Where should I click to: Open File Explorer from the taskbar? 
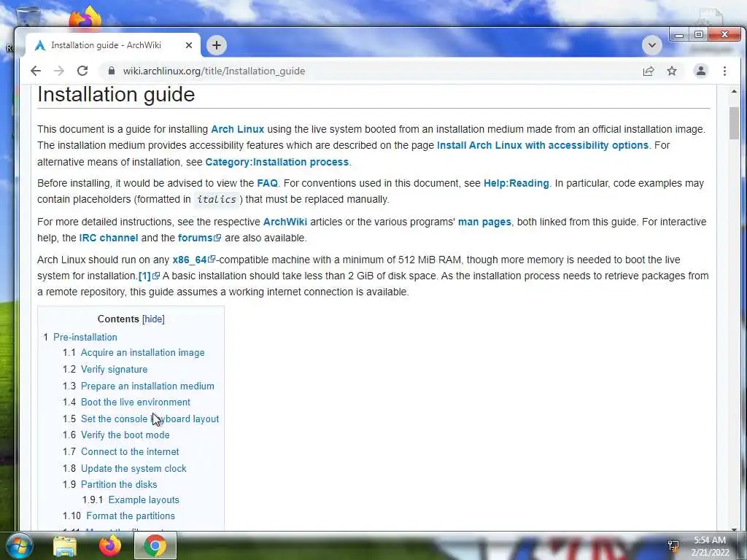[x=65, y=545]
